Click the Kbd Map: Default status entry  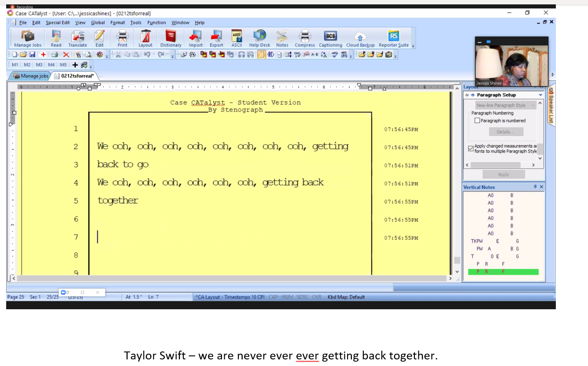point(346,297)
